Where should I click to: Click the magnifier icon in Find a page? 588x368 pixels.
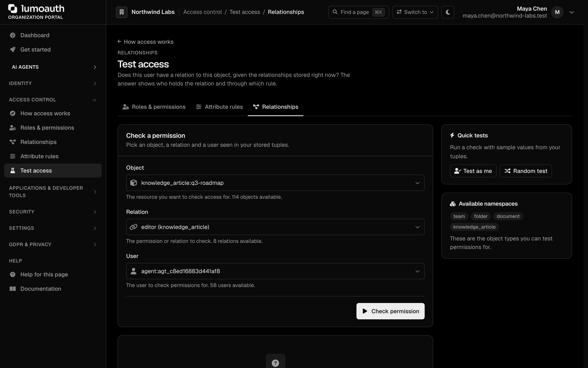335,12
